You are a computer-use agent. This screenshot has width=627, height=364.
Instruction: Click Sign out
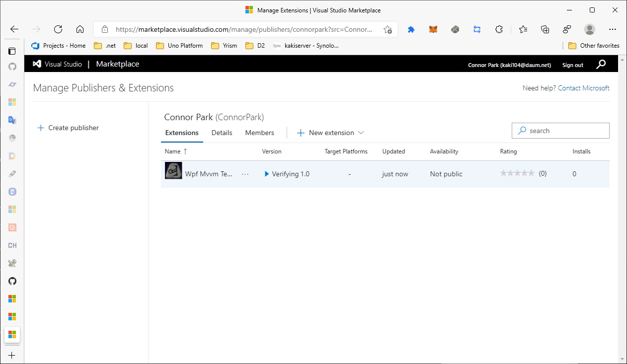point(573,65)
